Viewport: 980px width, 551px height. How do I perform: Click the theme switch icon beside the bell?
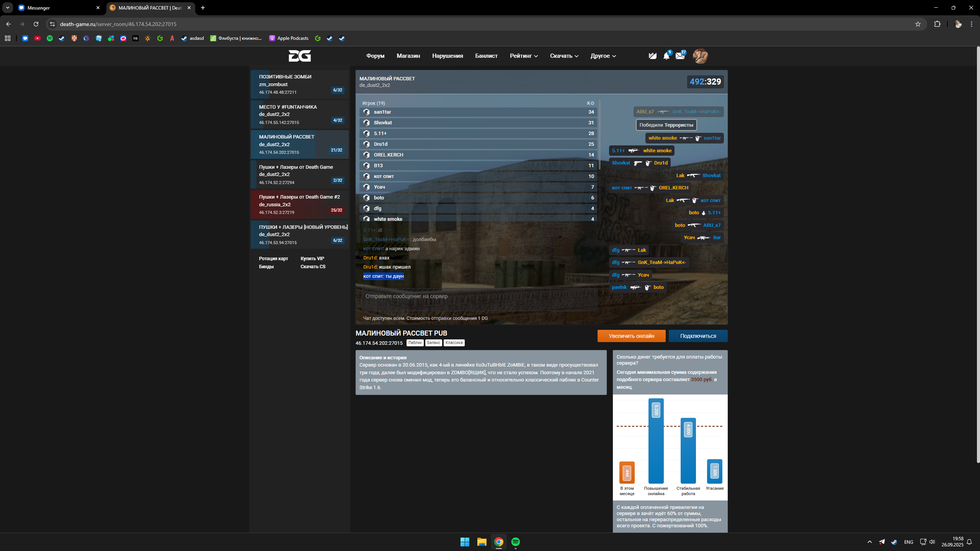652,56
